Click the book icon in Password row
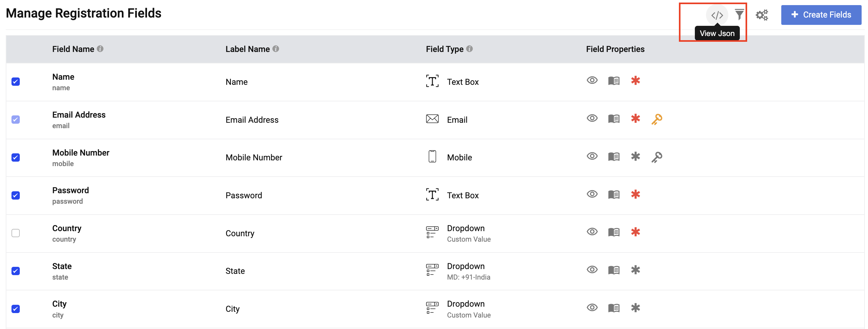Screen dimensions: 868x329 coord(614,195)
